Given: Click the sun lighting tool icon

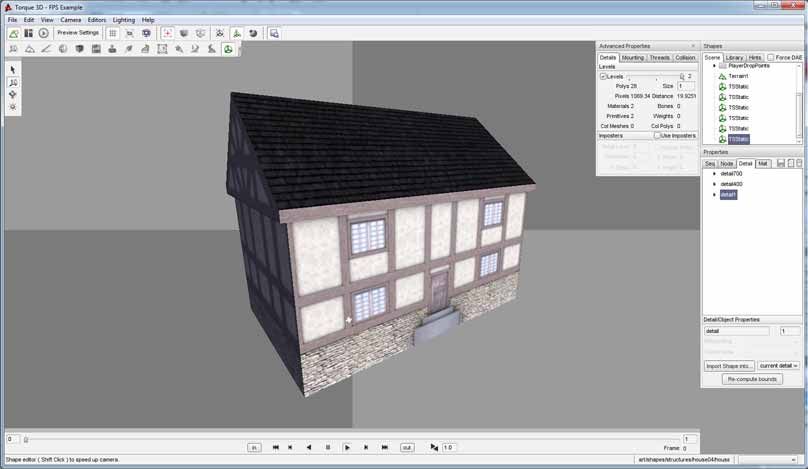Looking at the screenshot, I should click(x=13, y=106).
